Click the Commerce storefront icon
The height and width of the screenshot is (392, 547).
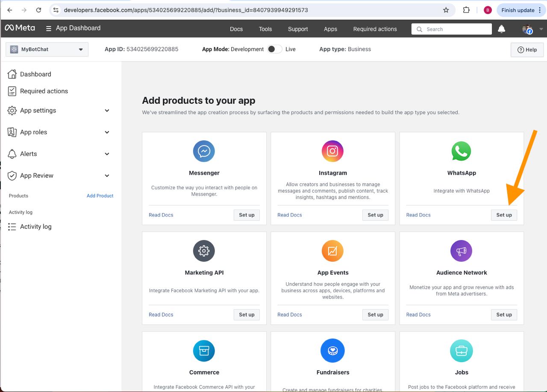(204, 350)
